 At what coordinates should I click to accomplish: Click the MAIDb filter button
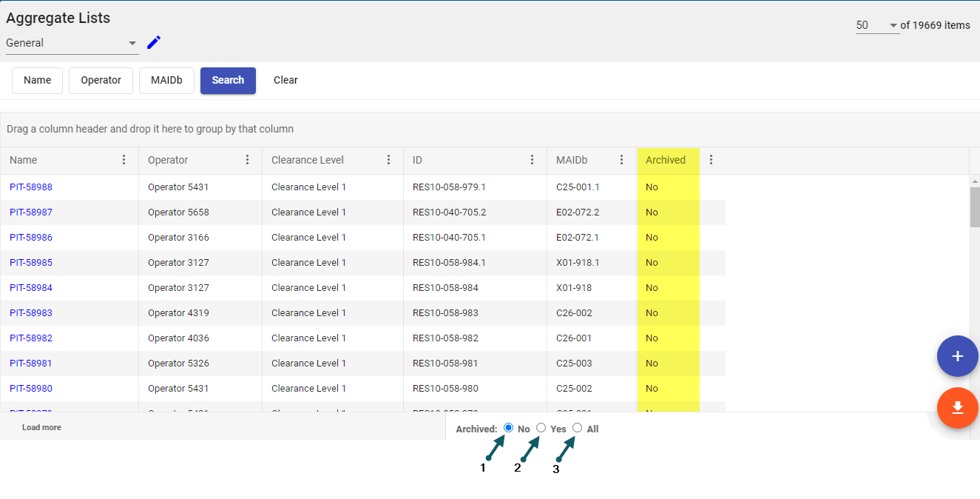[166, 81]
